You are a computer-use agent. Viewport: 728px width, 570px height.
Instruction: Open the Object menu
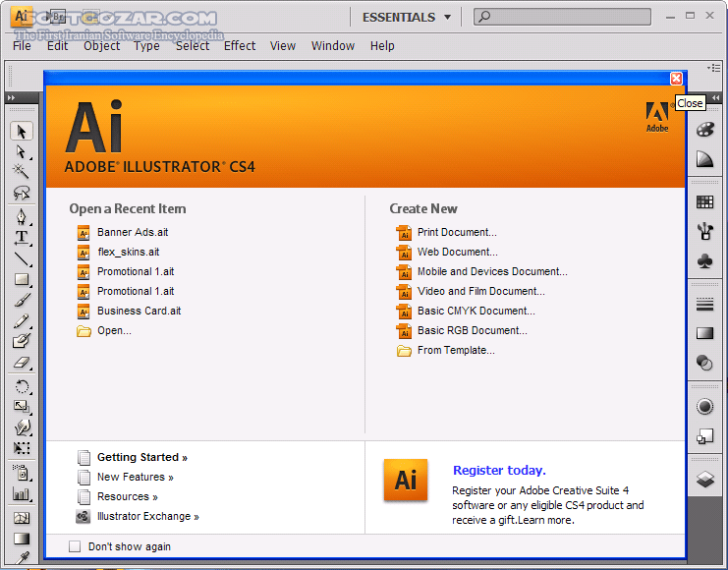coord(101,46)
